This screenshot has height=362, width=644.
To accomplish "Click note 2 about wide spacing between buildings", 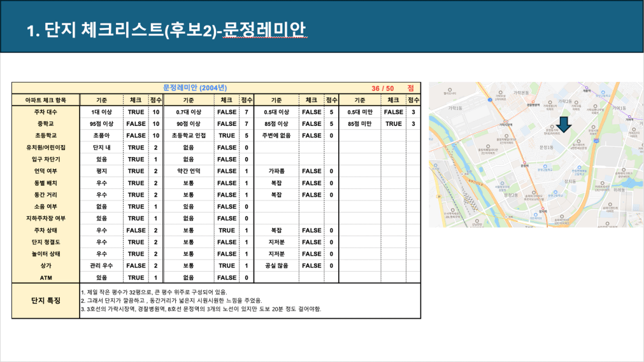I will [x=171, y=300].
